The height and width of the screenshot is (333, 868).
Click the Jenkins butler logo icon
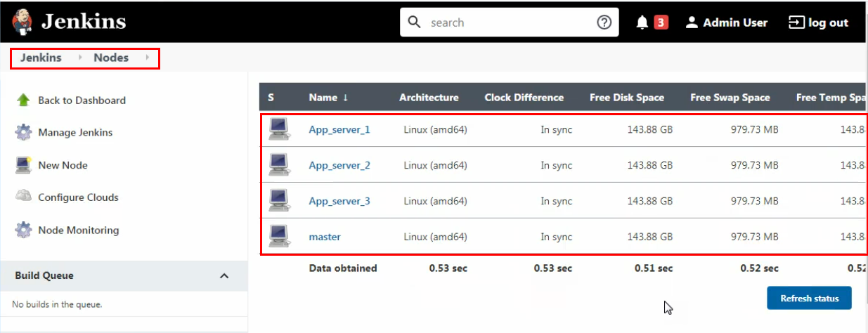(22, 22)
